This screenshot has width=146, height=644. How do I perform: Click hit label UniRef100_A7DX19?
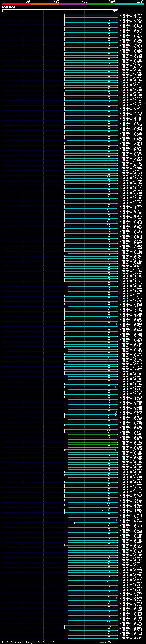[x=131, y=630]
